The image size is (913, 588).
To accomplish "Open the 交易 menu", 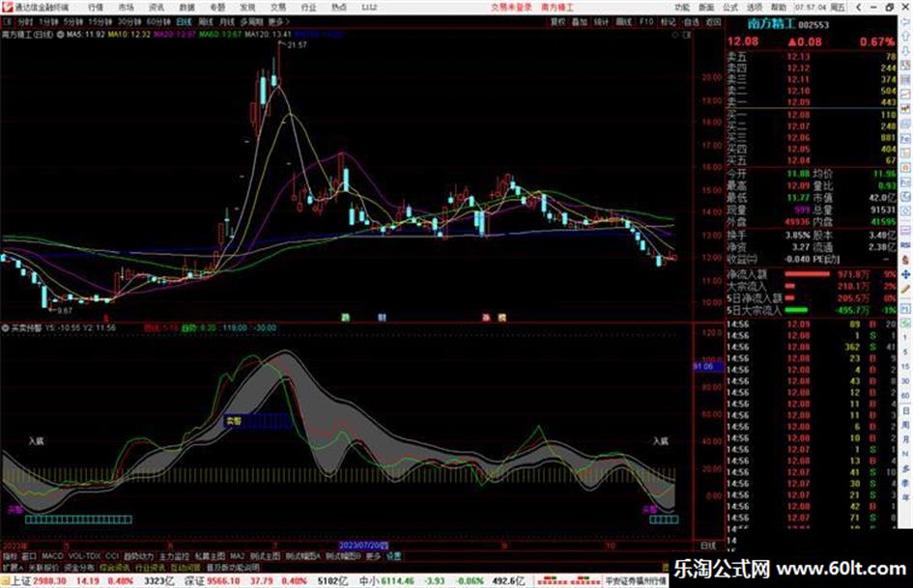I will 278,7.
